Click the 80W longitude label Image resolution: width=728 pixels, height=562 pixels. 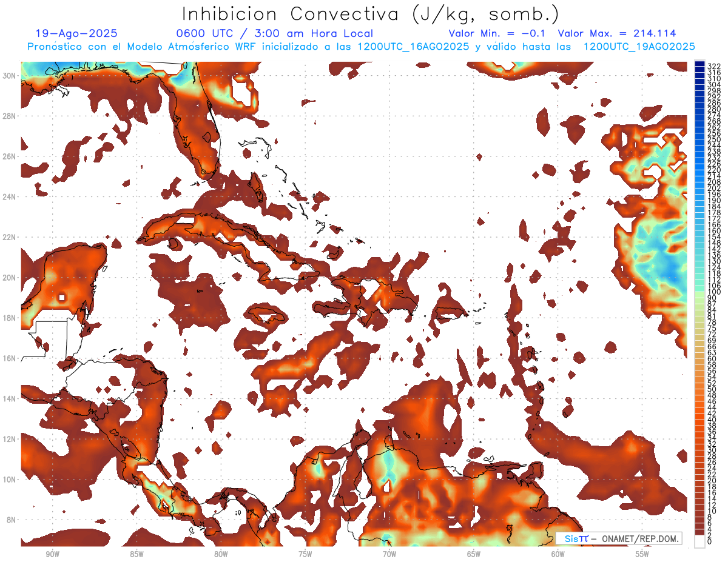pyautogui.click(x=221, y=554)
